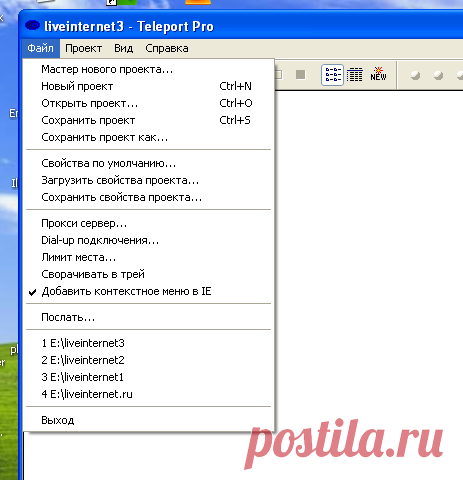Viewport: 463px width, 480px height.
Task: Choose Сохранить свойства проекта…
Action: pyautogui.click(x=149, y=197)
